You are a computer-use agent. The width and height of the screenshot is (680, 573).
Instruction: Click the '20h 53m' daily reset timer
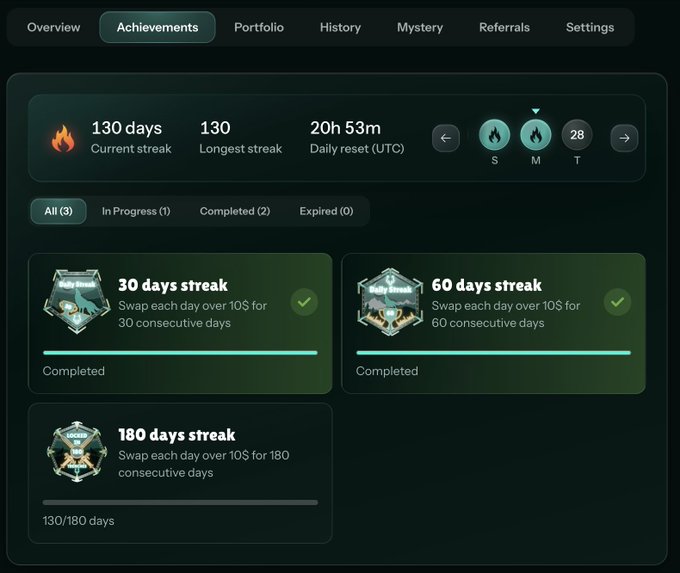345,128
